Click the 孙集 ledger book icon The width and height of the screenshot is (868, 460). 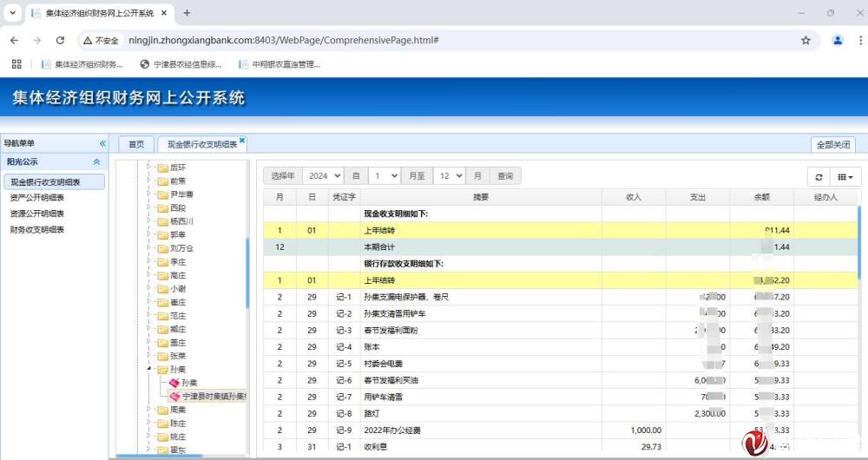[x=174, y=383]
